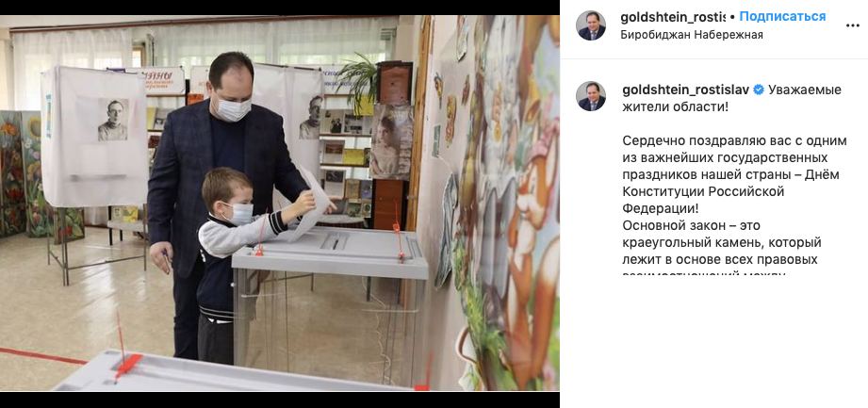
Task: Click the blue verified badge
Action: coord(759,90)
